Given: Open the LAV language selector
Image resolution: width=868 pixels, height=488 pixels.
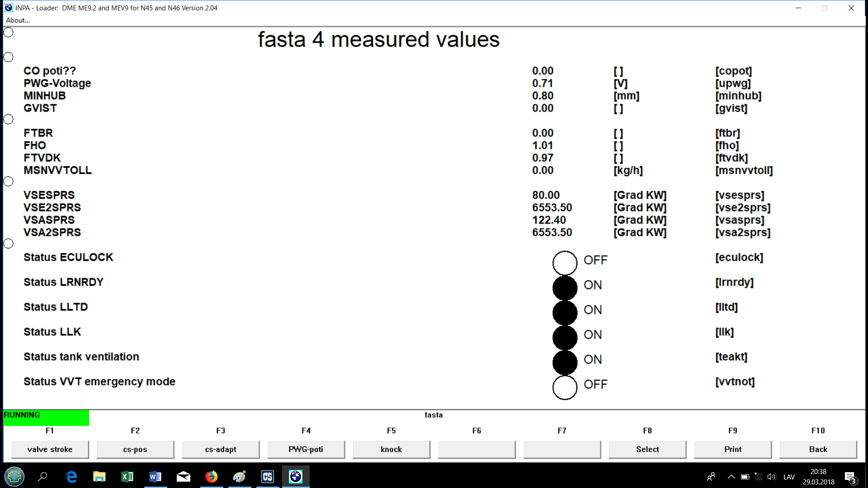Looking at the screenshot, I should point(789,477).
